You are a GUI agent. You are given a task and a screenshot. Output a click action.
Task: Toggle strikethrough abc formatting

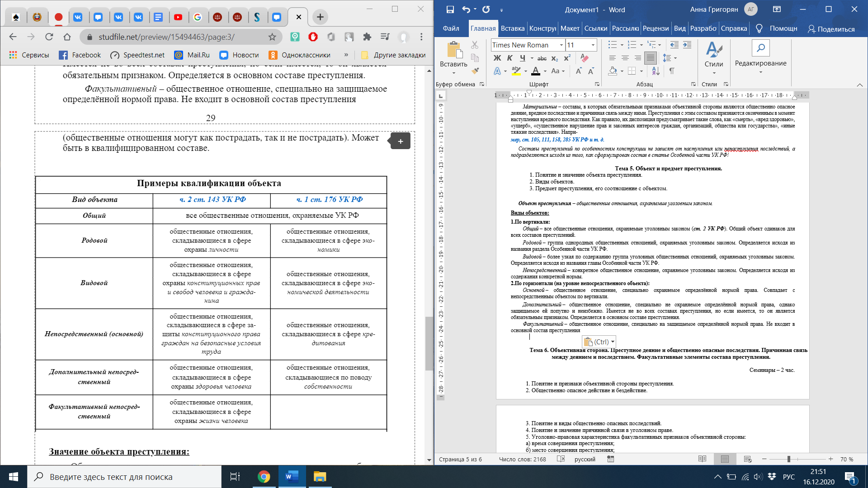point(542,58)
